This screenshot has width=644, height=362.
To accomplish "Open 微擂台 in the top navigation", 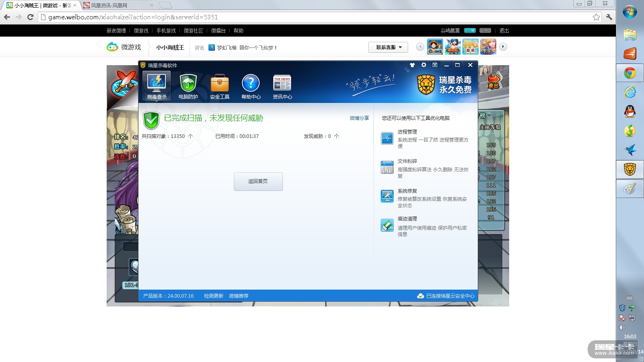I will [219, 31].
